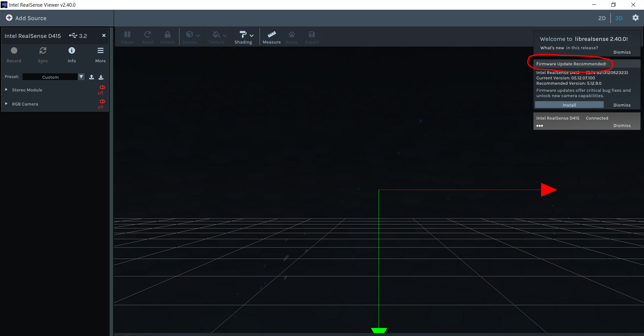Restore down the RealSense Viewer window

pos(613,5)
